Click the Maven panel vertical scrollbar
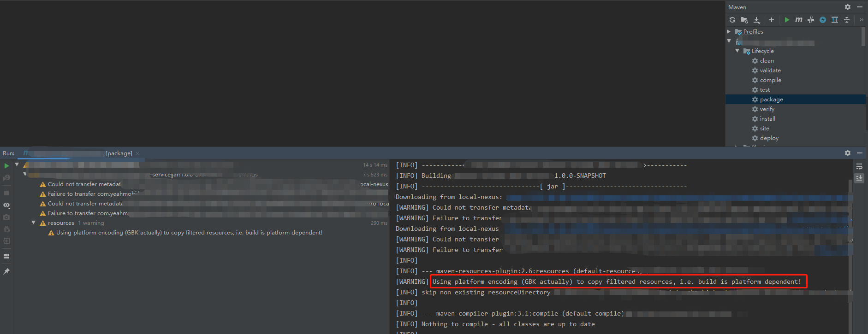The width and height of the screenshot is (868, 334). coord(863,37)
